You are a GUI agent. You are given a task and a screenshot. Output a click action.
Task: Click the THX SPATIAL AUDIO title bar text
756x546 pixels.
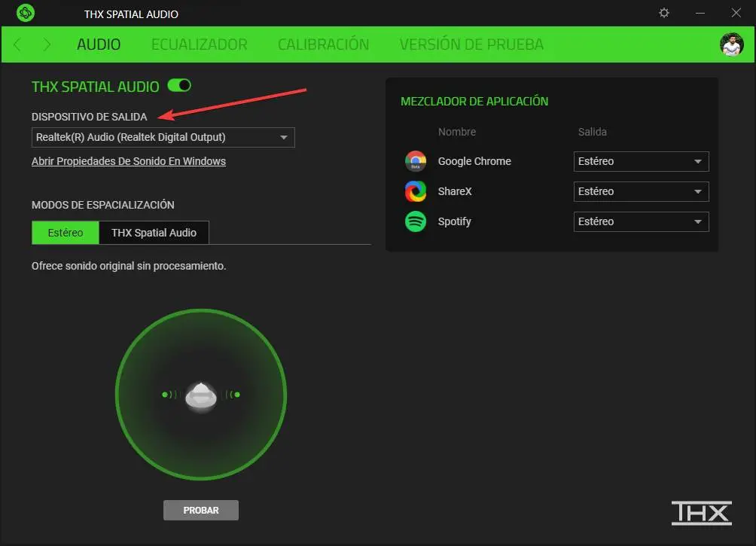pyautogui.click(x=131, y=14)
